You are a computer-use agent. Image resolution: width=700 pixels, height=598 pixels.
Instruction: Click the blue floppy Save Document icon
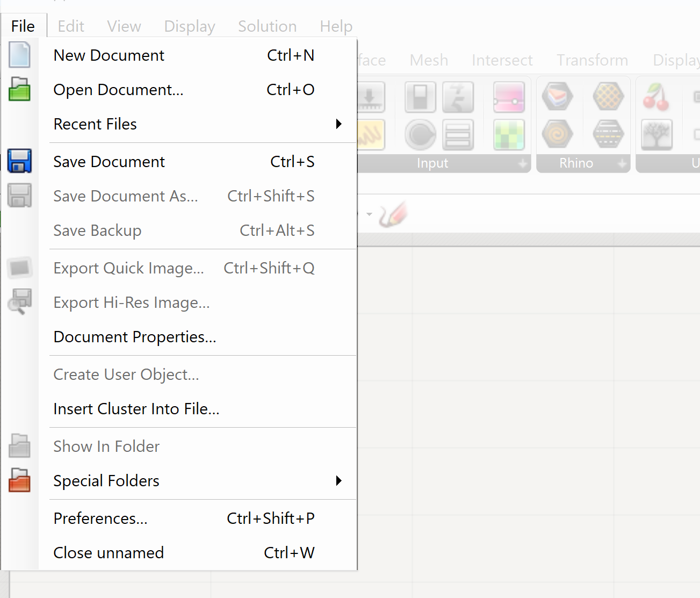tap(19, 161)
